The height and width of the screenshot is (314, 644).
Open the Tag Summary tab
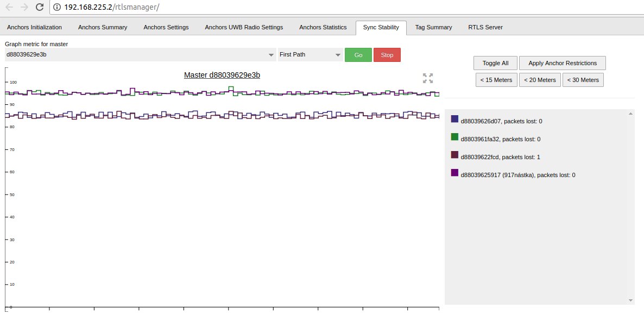[x=433, y=27]
